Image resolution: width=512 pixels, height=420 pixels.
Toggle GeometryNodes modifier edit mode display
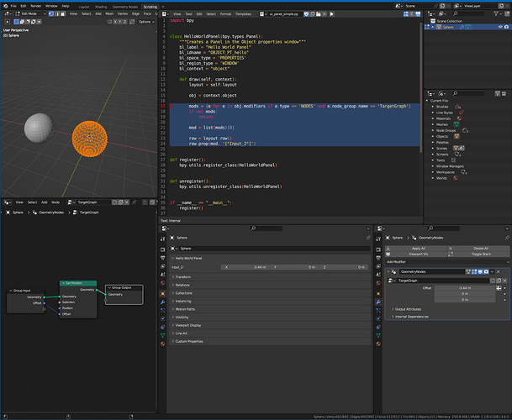[x=474, y=271]
